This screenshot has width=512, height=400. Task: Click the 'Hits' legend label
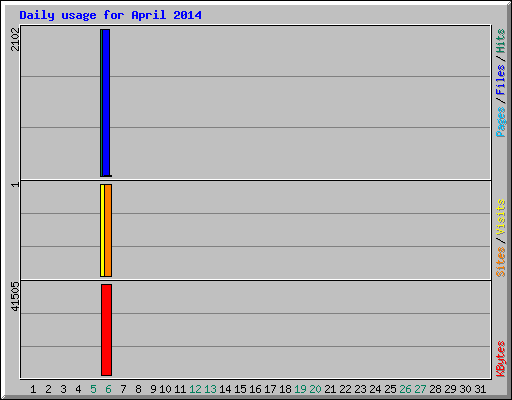501,41
